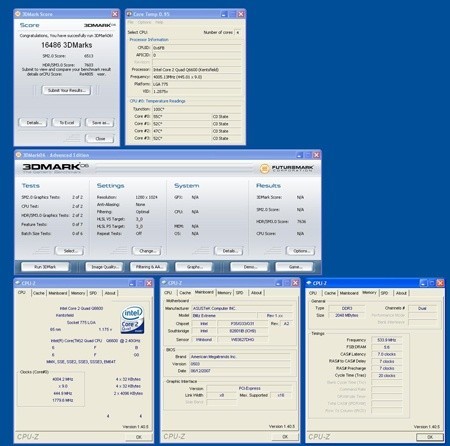
Task: Open Filtering & AA settings
Action: (148, 267)
